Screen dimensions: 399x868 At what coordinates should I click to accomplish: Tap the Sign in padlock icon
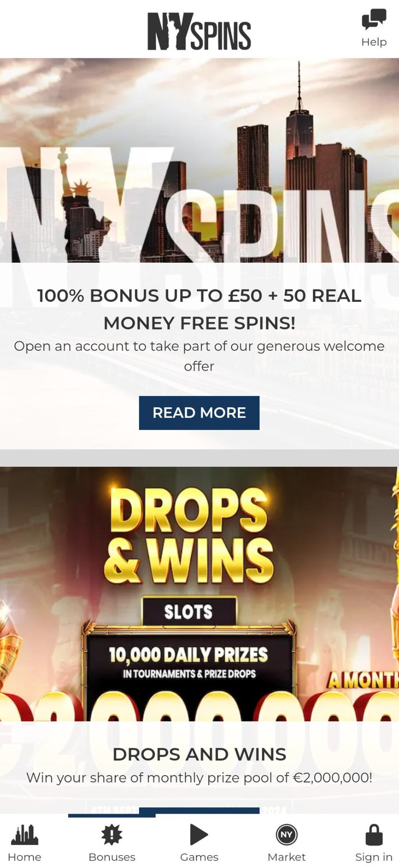(x=374, y=835)
